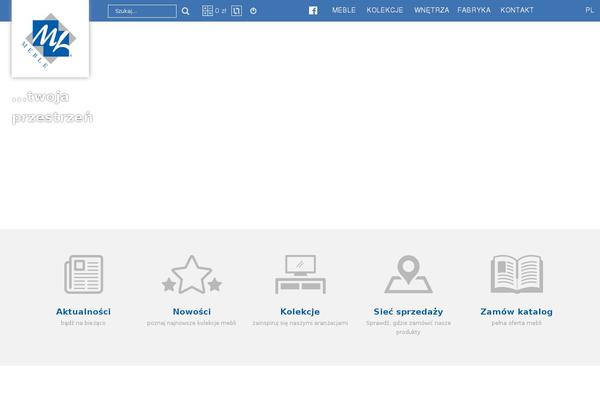Open the Aktualności link
The image size is (600, 400).
pyautogui.click(x=83, y=312)
